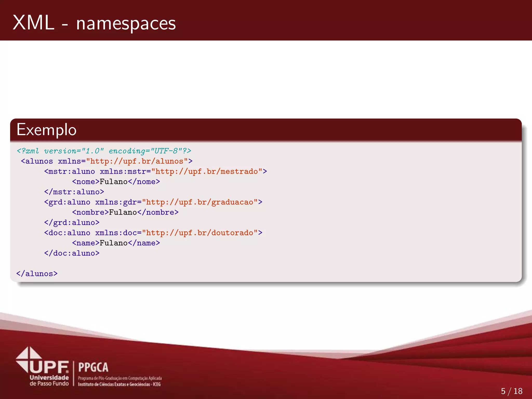Click the 'Instituto de Ciências Exatas e Geociências' line
The height and width of the screenshot is (399, 532).
coord(119,384)
